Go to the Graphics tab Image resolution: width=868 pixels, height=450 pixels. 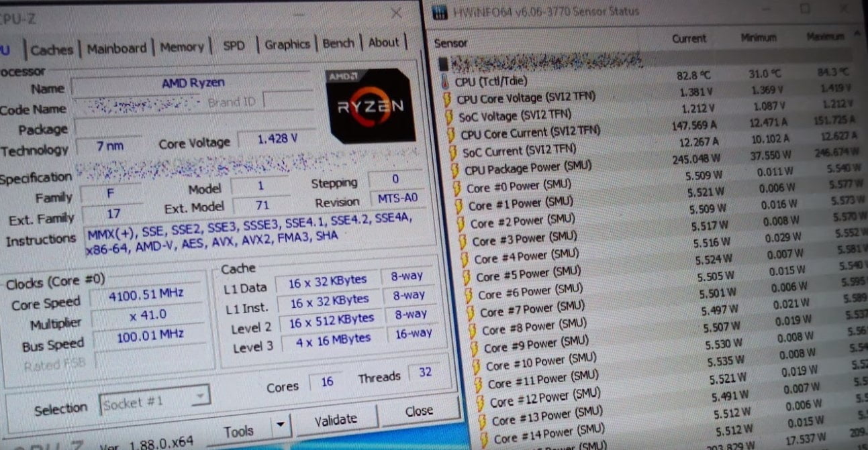point(287,44)
